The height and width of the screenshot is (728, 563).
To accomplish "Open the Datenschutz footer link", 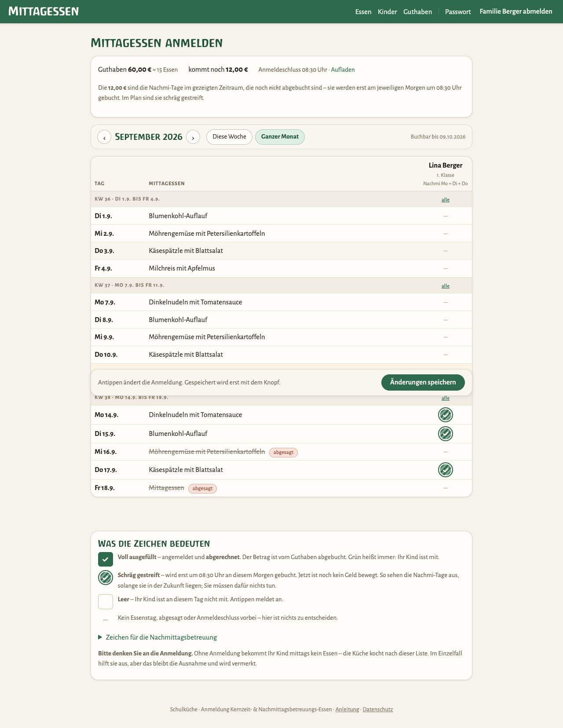I will coord(378,709).
